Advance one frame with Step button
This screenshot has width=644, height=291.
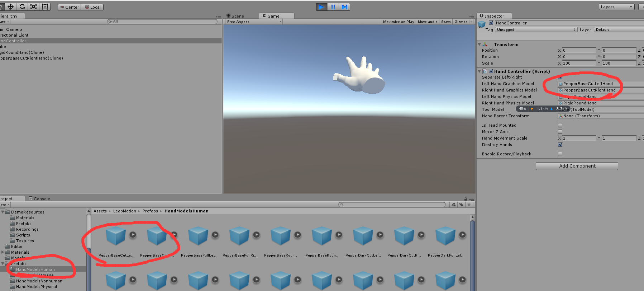(x=344, y=6)
